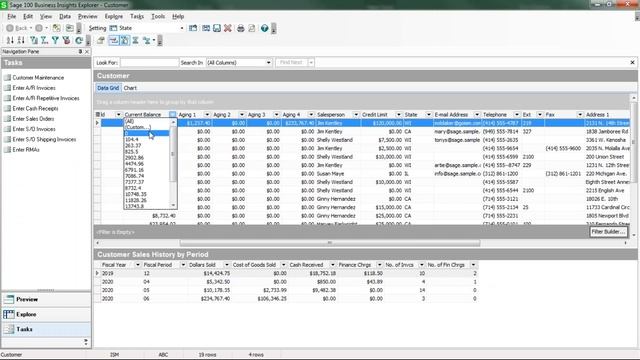Open State column filter dropdown
Viewport: 640px width, 360px height.
[429, 115]
